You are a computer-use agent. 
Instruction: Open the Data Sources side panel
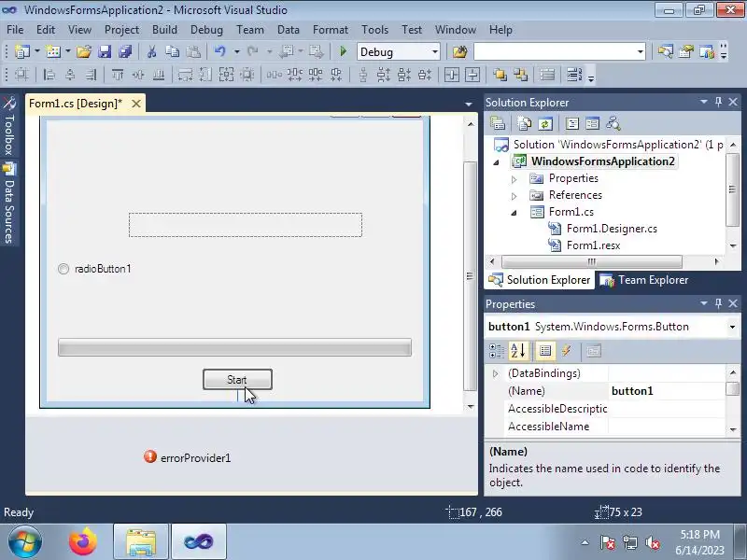9,203
